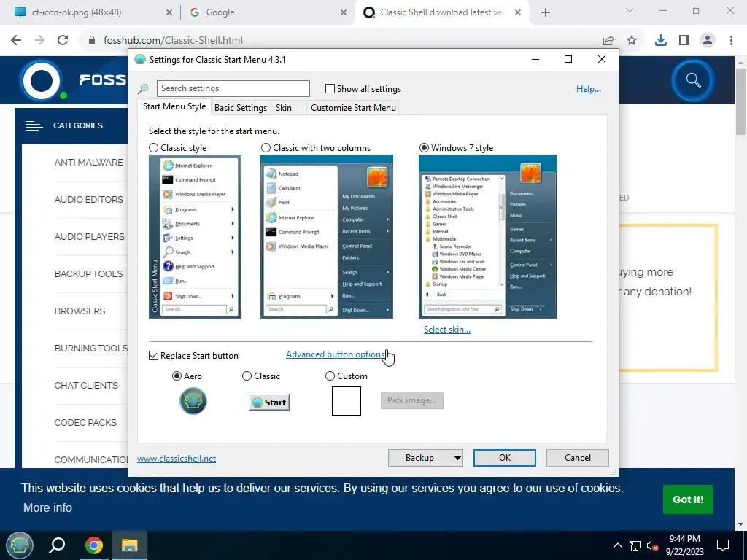Select Windows 7 style radio button

[424, 147]
